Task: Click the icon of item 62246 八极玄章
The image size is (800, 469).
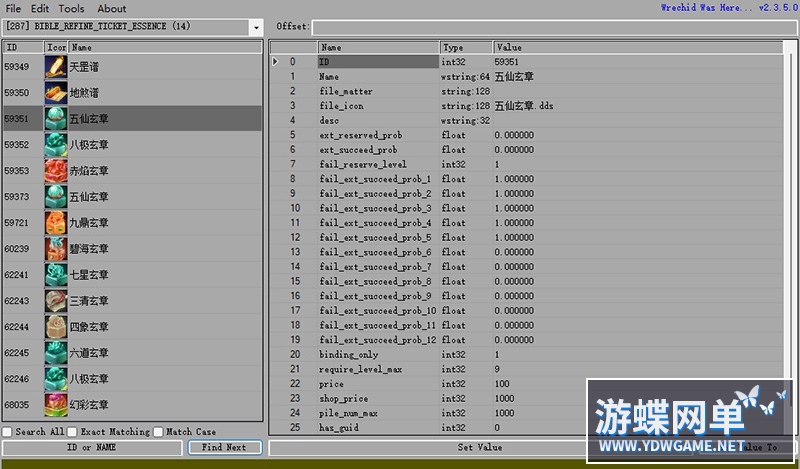Action: (56, 379)
